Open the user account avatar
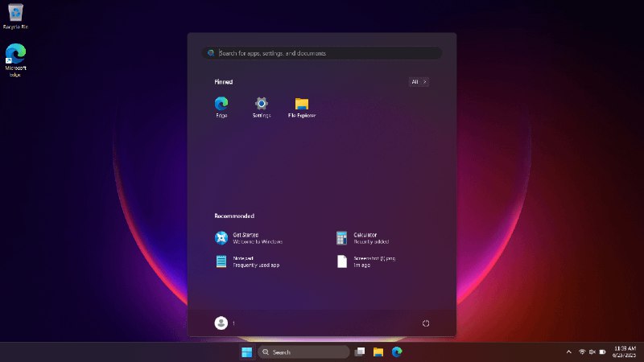This screenshot has width=644, height=362. 221,323
